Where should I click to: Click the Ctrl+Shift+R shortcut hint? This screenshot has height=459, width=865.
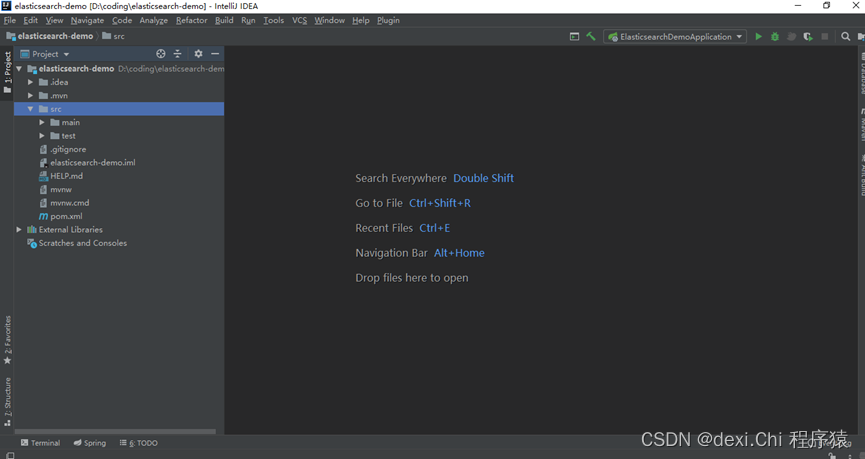(440, 203)
